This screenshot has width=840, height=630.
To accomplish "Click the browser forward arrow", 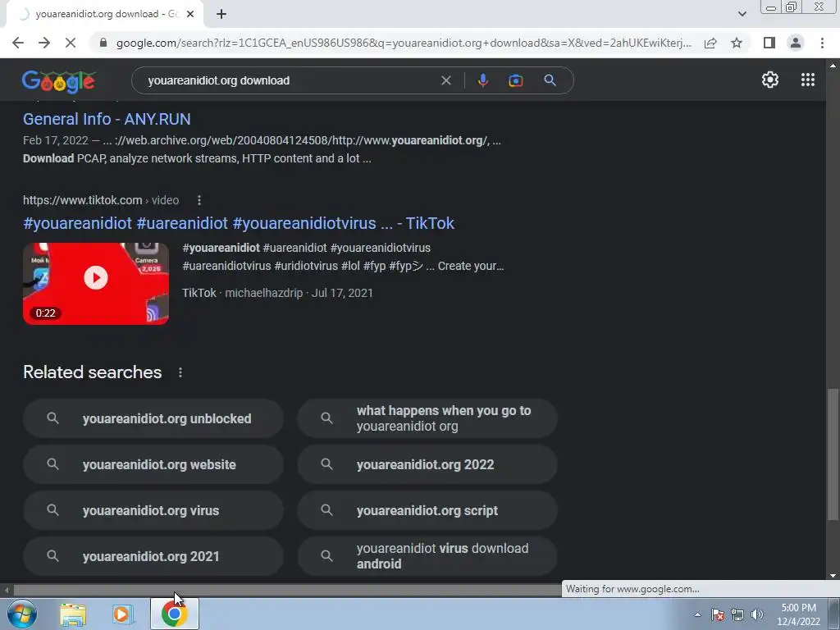I will pyautogui.click(x=44, y=43).
